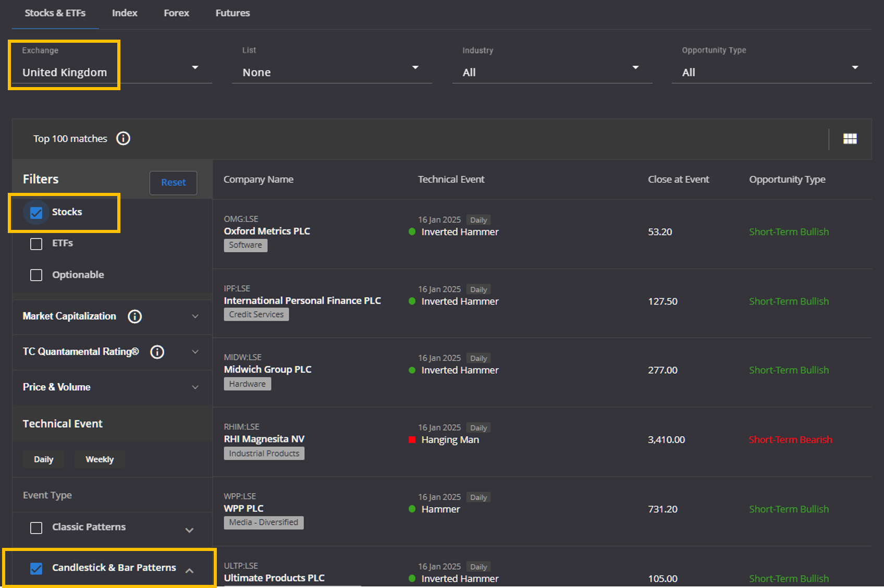The width and height of the screenshot is (884, 588).
Task: Uncheck the Stocks filter checkbox
Action: [36, 213]
